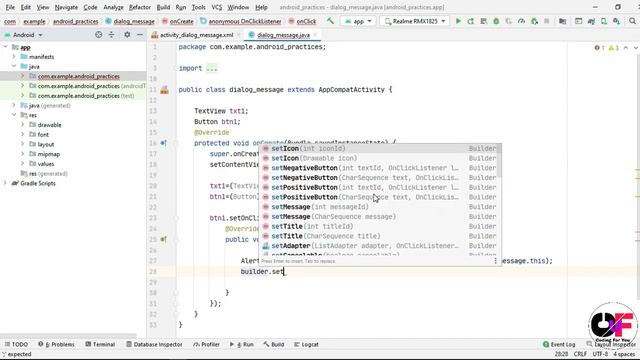Click the Stop square icon
This screenshot has height=360, width=640.
tap(547, 21)
